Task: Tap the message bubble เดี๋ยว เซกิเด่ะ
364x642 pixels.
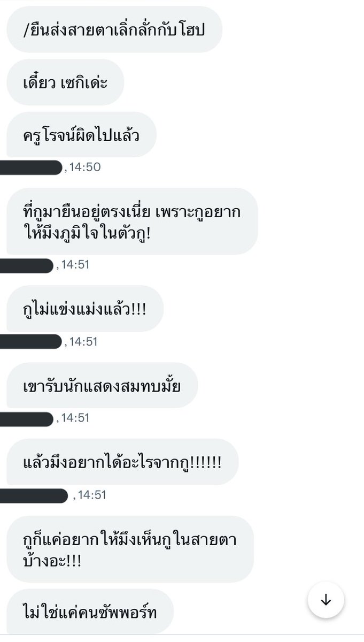Action: click(65, 82)
